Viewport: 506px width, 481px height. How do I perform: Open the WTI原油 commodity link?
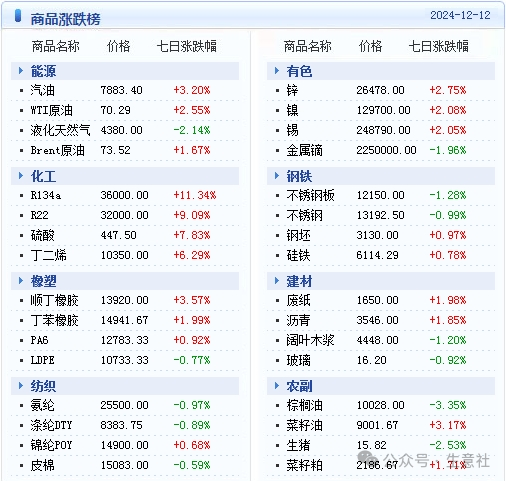51,110
